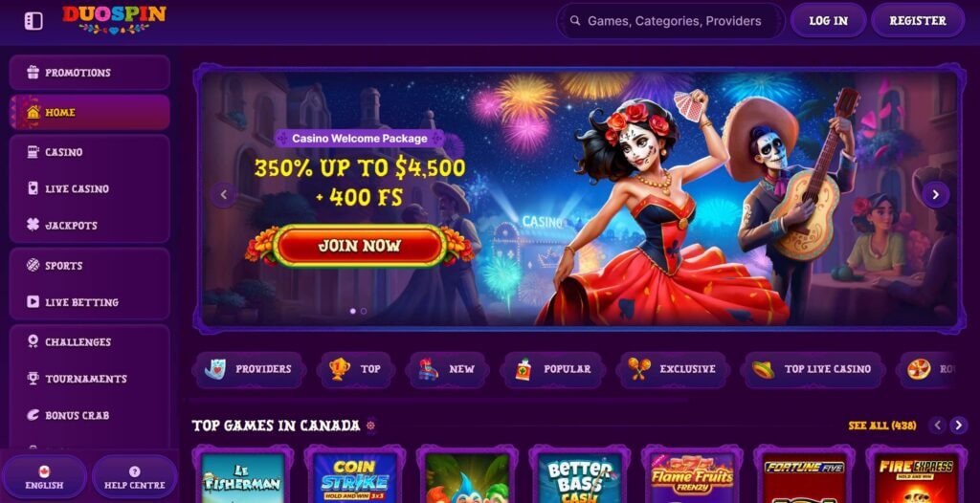The height and width of the screenshot is (503, 980).
Task: Select the Providers category tab
Action: point(249,369)
